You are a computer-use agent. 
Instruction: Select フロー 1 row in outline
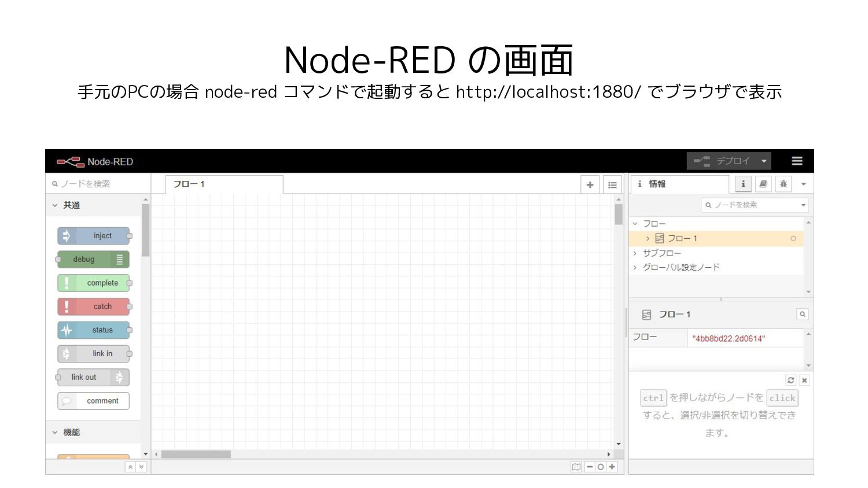tap(716, 239)
